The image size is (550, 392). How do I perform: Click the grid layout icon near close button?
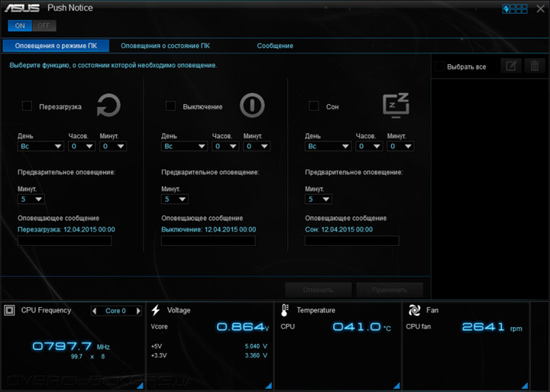[x=515, y=8]
